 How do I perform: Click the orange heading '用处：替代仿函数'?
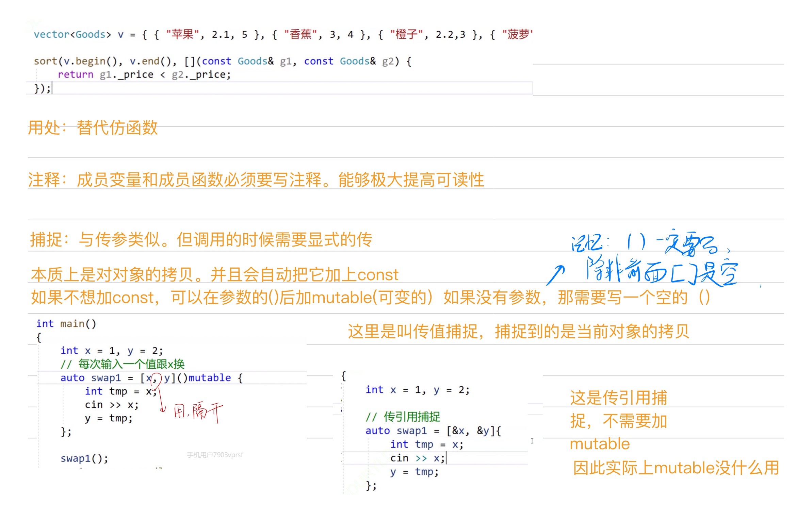93,128
